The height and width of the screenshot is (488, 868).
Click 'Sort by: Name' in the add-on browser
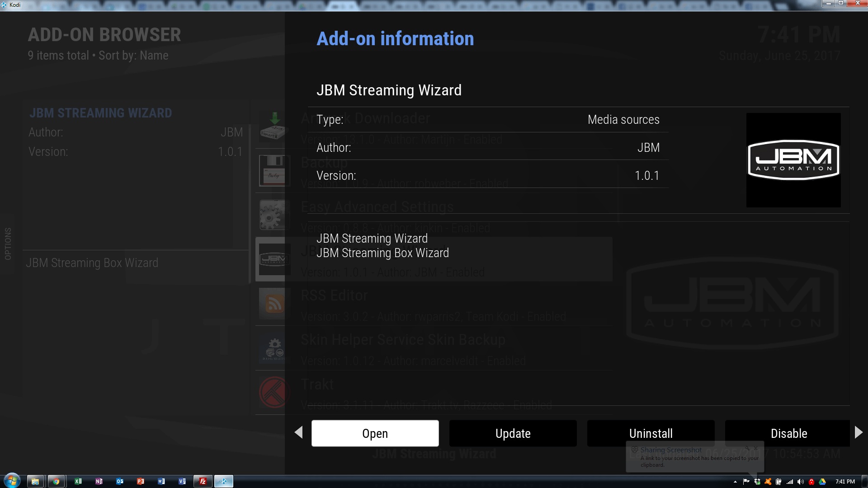[133, 56]
